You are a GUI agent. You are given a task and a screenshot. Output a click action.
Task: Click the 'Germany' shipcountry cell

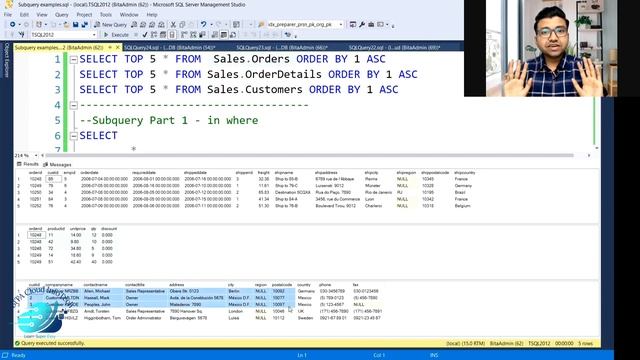coord(463,186)
